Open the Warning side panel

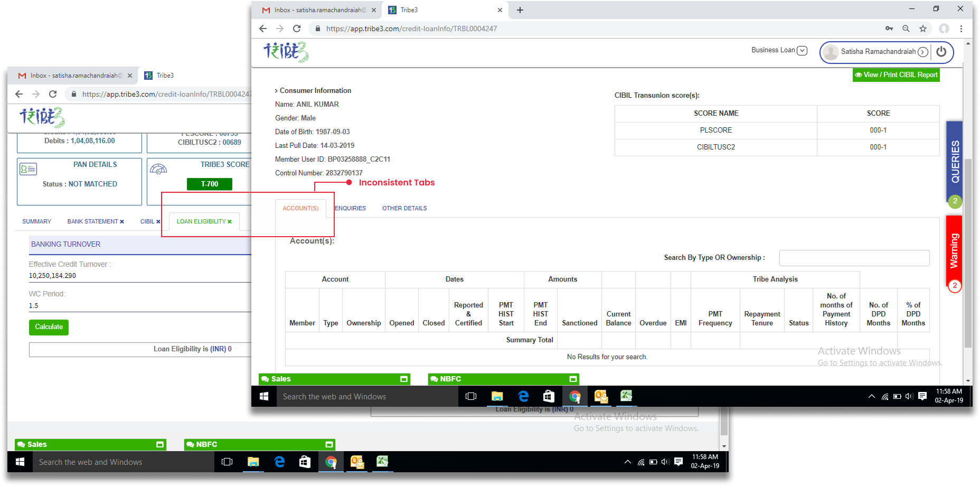[954, 251]
